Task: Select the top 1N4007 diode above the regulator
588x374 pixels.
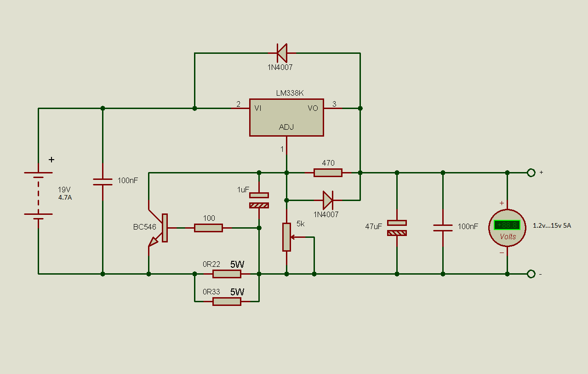Action: [281, 53]
